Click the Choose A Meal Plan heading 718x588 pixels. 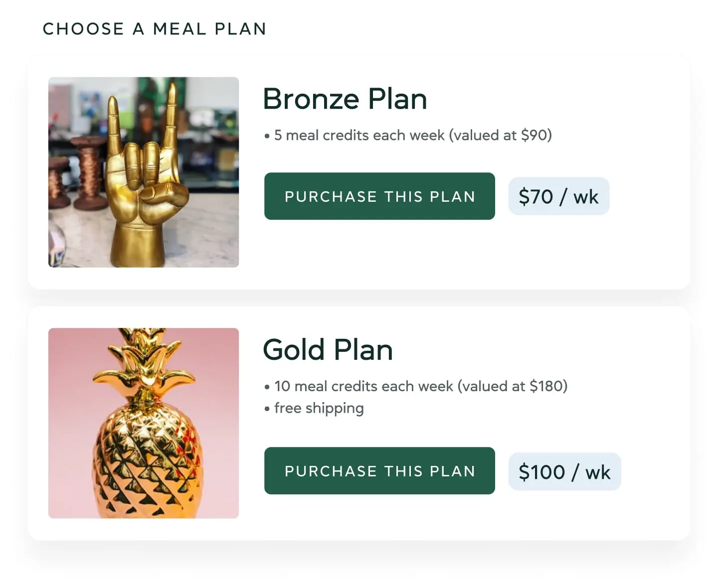coord(155,29)
